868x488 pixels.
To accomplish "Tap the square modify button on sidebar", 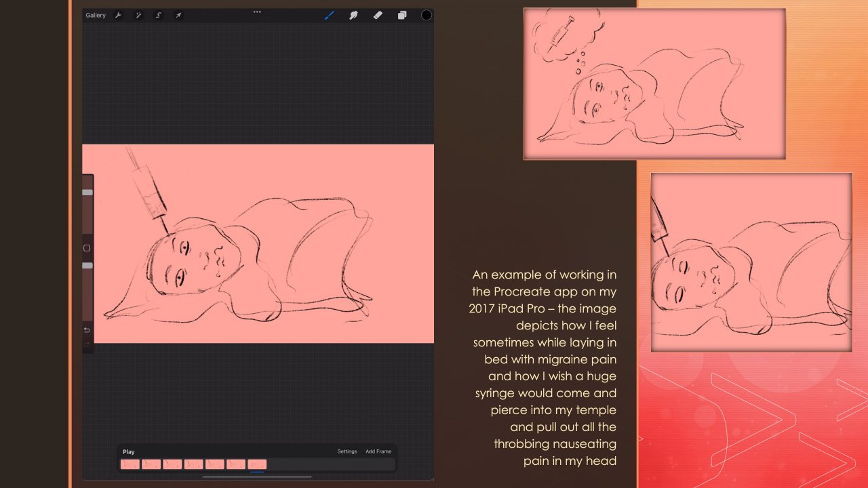I will pyautogui.click(x=87, y=248).
